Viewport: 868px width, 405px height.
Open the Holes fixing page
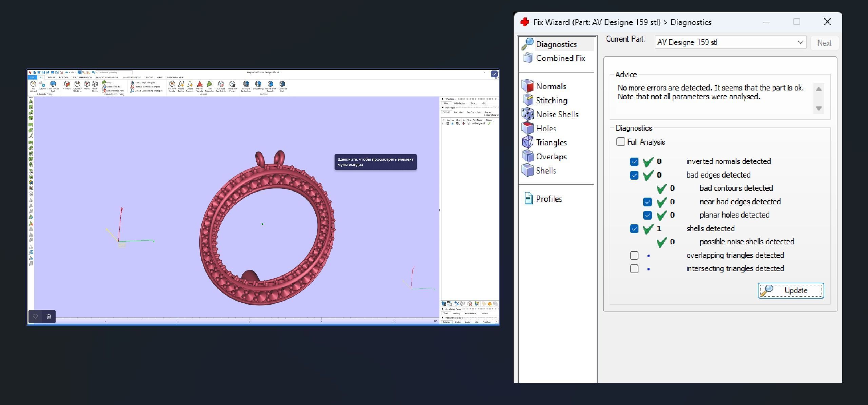point(546,128)
